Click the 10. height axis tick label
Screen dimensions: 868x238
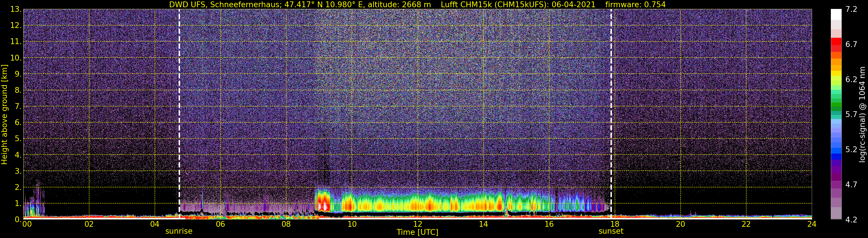[x=16, y=58]
